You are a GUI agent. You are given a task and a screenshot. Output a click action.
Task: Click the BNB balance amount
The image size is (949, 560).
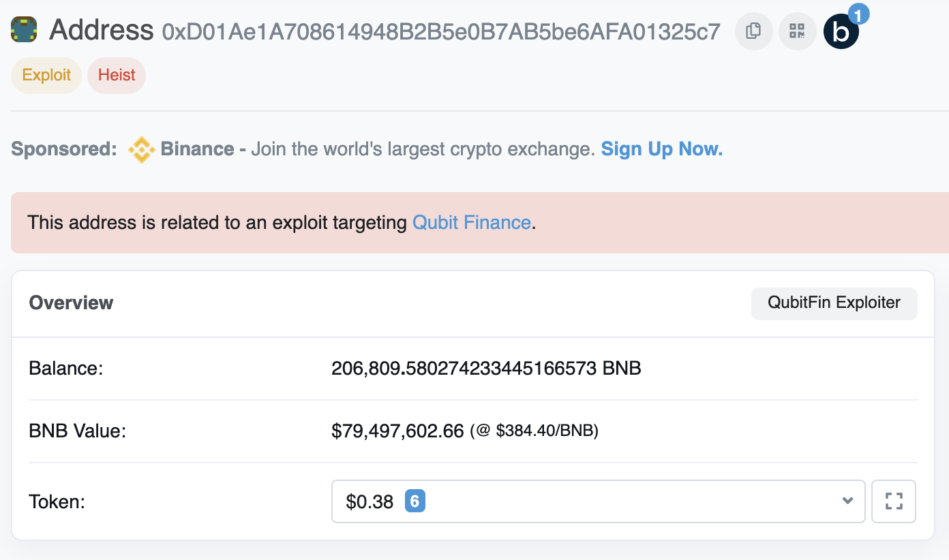click(486, 369)
